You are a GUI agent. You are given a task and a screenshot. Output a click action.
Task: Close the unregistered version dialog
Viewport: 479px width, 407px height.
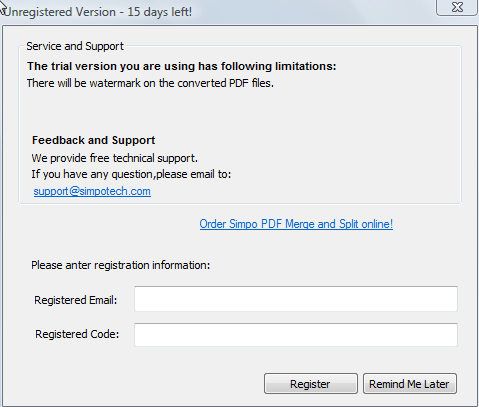click(x=457, y=7)
